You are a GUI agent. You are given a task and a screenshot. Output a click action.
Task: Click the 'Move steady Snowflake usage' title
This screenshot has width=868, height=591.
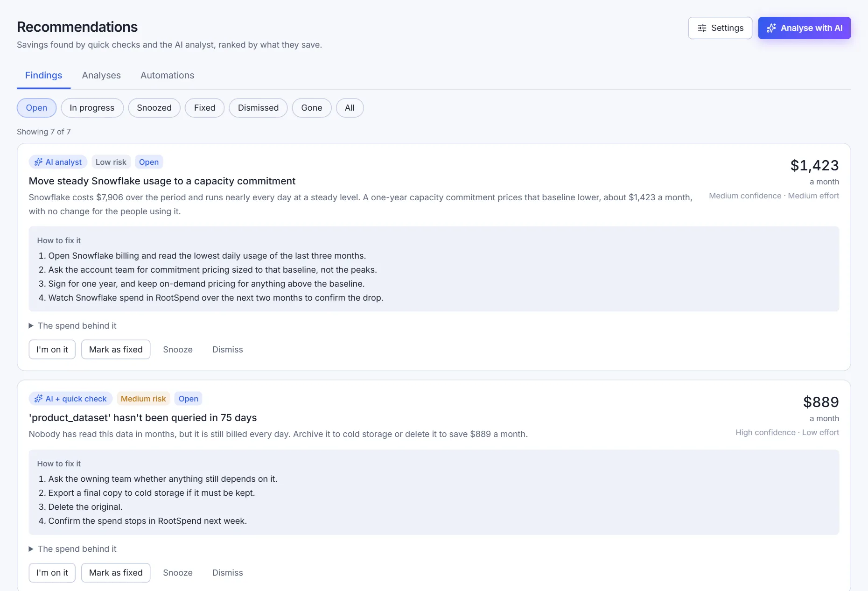pyautogui.click(x=162, y=181)
